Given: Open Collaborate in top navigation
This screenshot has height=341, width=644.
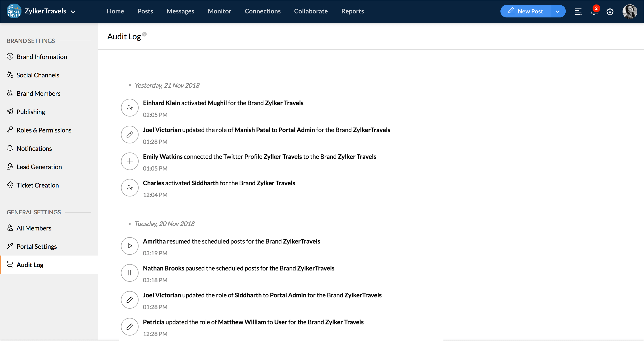Looking at the screenshot, I should pyautogui.click(x=311, y=11).
